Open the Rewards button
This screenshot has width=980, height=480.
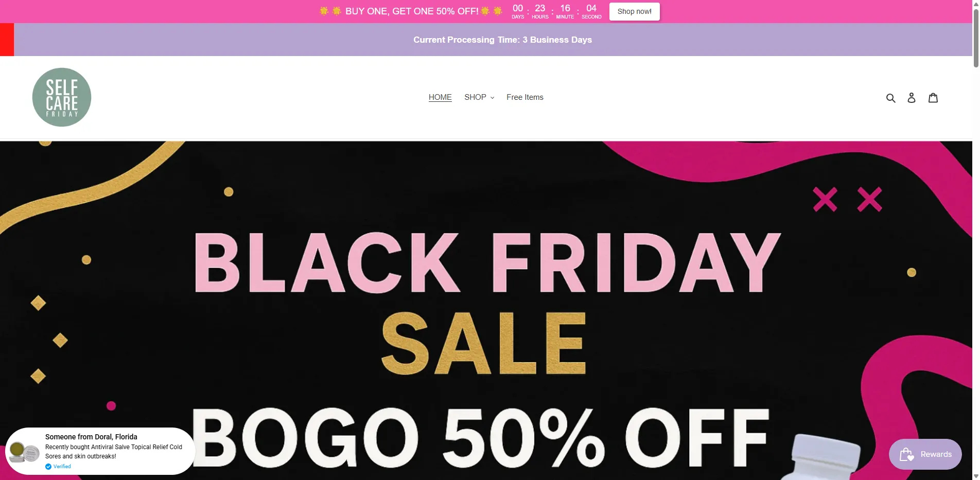[x=925, y=454]
